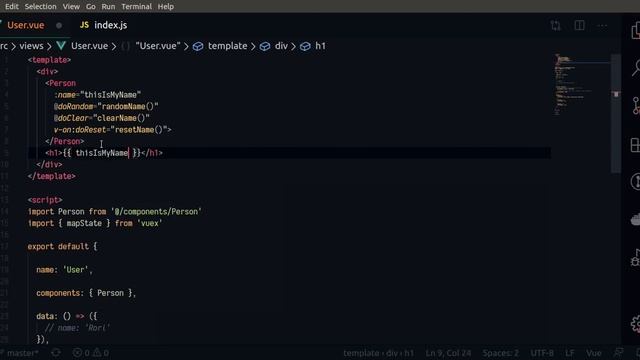Open the compare changes editor action icon

[x=556, y=26]
